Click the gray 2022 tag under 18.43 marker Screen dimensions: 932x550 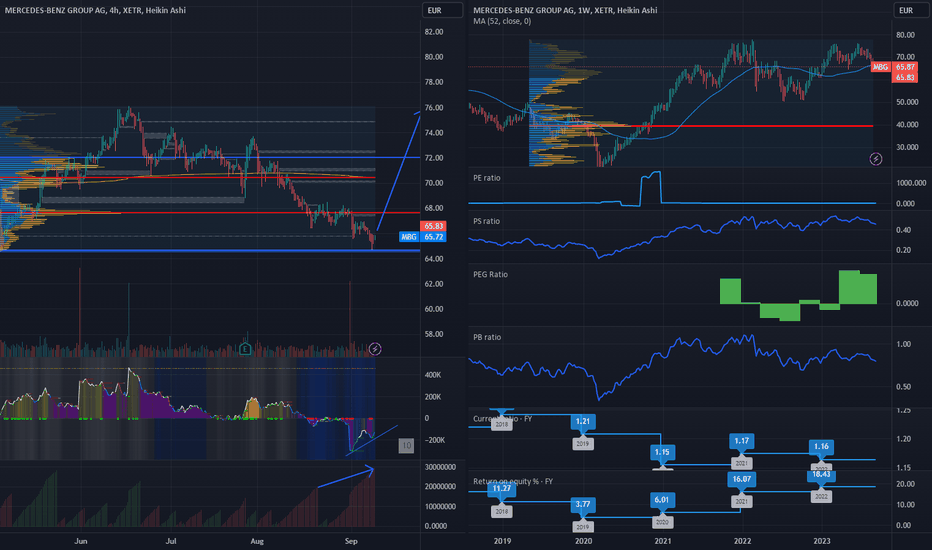pos(821,496)
